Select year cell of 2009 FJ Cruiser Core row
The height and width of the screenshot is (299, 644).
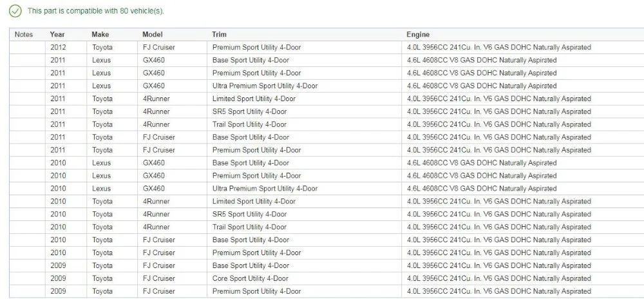pyautogui.click(x=59, y=278)
